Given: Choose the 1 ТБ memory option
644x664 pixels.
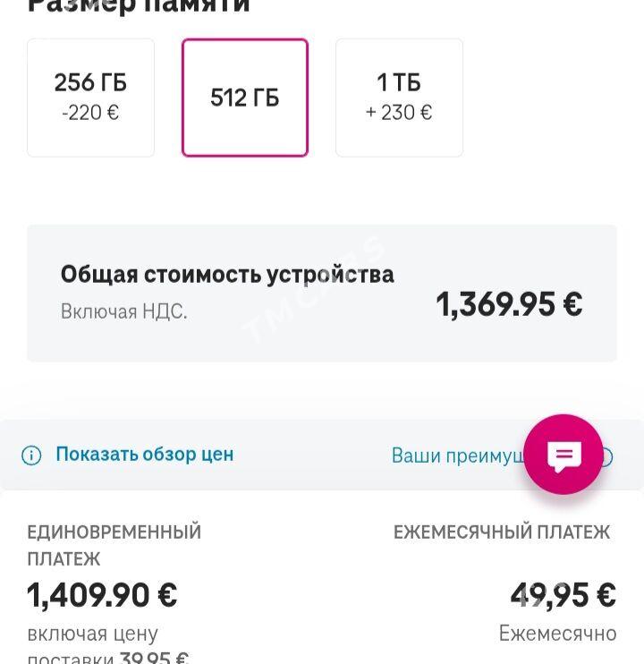Looking at the screenshot, I should [x=399, y=98].
